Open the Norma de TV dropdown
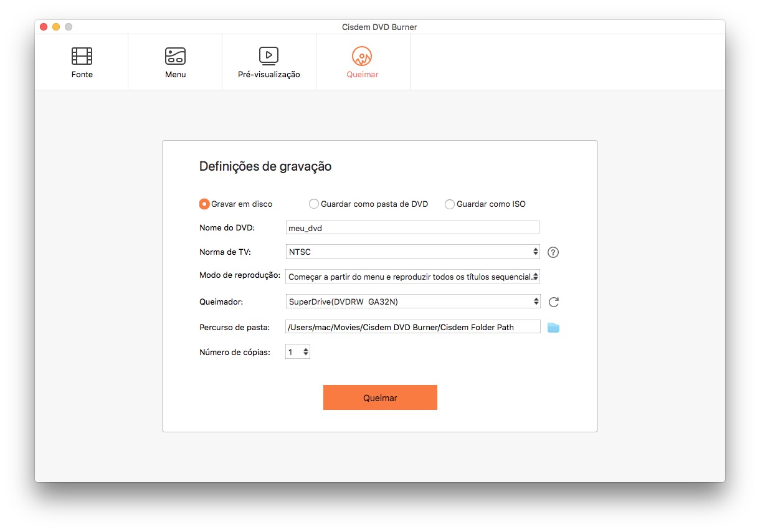760x532 pixels. 412,252
